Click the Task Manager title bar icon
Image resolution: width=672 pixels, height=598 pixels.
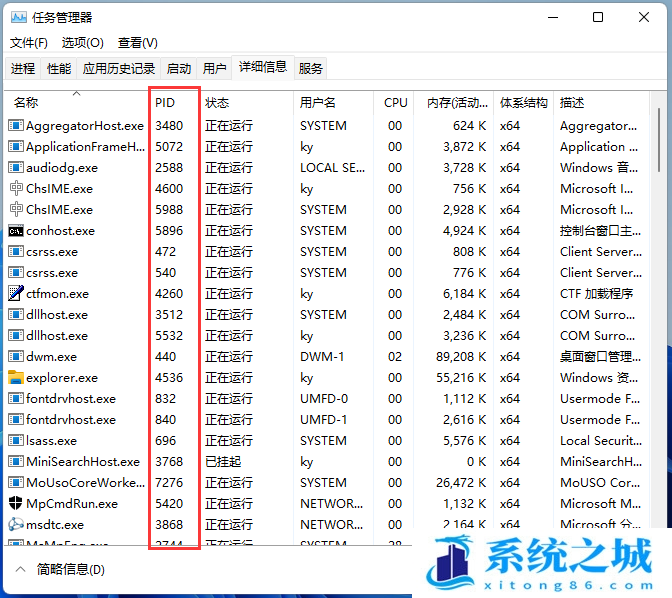(18, 18)
